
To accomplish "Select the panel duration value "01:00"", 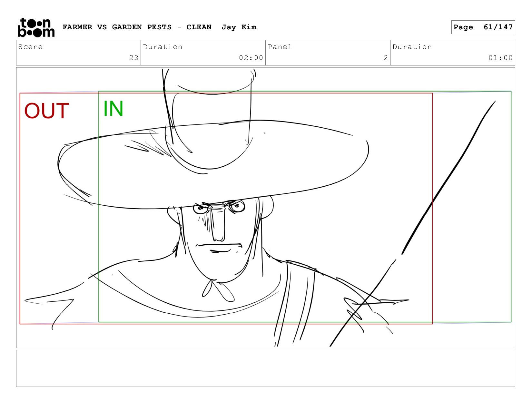I will [x=500, y=58].
